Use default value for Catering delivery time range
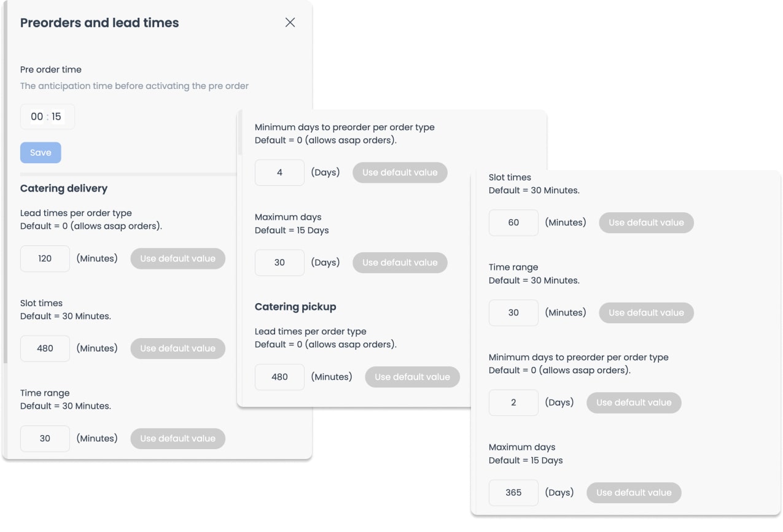The width and height of the screenshot is (783, 532). tap(177, 439)
